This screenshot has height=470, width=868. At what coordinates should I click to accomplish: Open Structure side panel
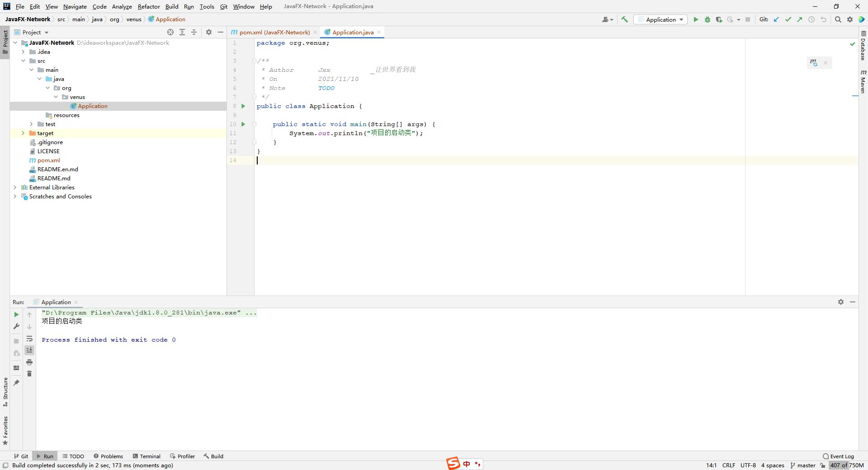point(5,391)
